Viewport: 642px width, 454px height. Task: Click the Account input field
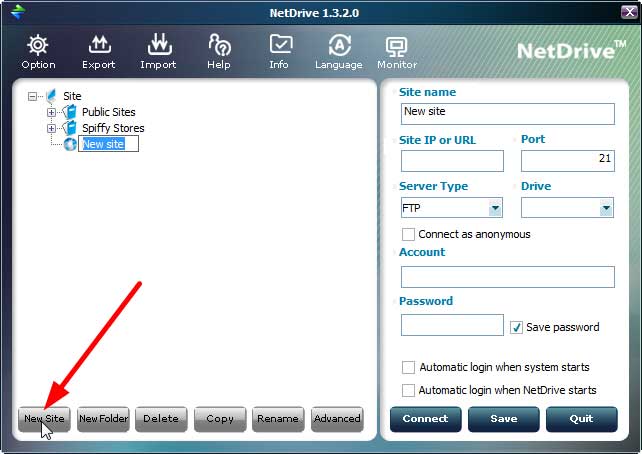tap(508, 277)
